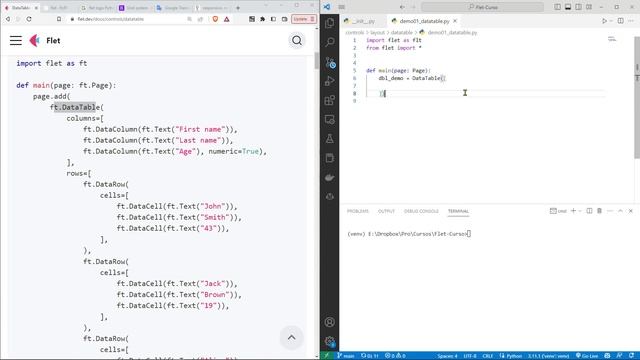Open Customize Layout options

click(x=589, y=7)
